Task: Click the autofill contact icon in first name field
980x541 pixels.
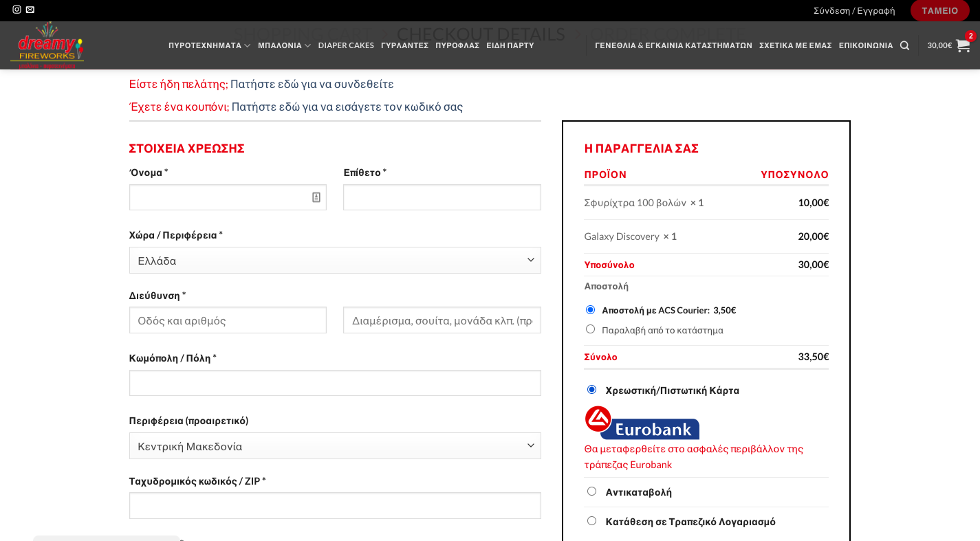Action: click(x=316, y=197)
